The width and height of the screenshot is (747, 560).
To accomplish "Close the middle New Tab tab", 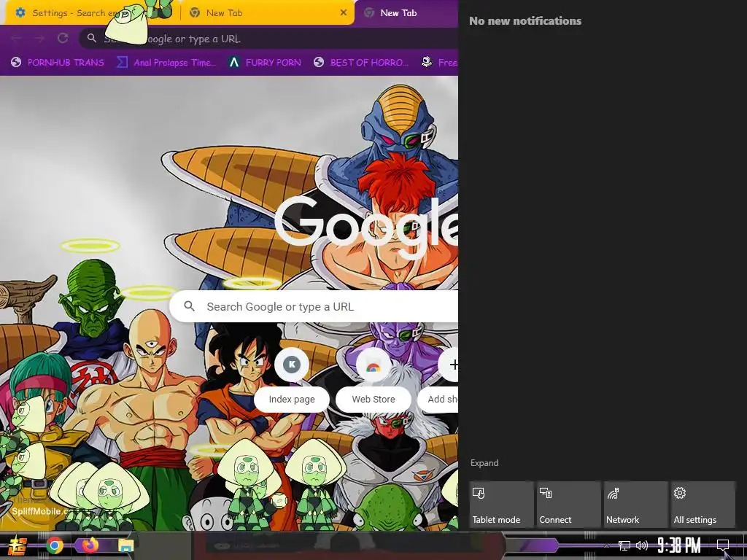I will [x=344, y=13].
